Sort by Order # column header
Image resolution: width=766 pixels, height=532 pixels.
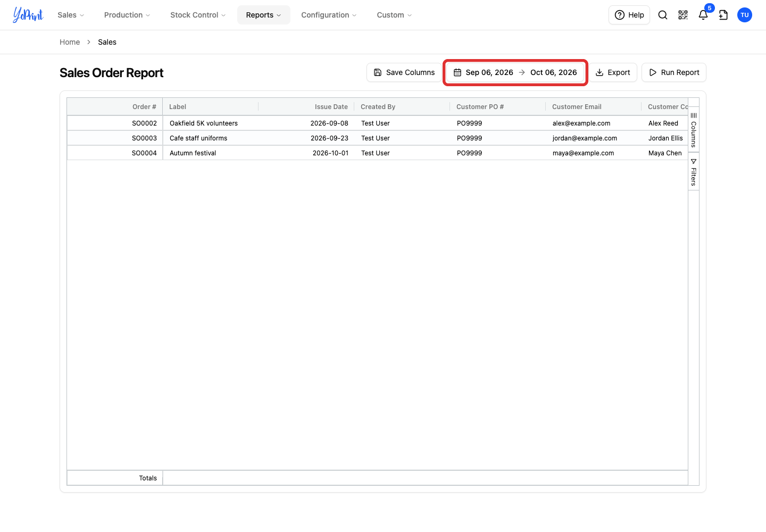[115, 107]
